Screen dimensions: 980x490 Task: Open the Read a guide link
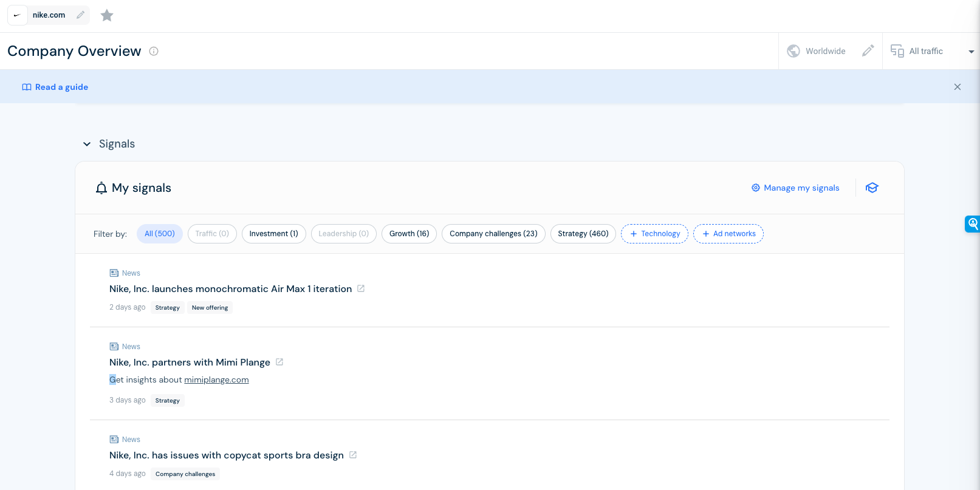[61, 87]
